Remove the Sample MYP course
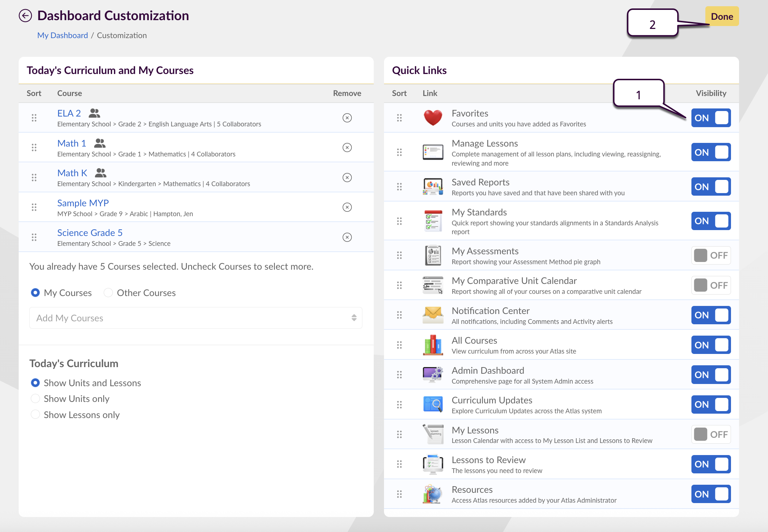This screenshot has width=768, height=532. (347, 207)
